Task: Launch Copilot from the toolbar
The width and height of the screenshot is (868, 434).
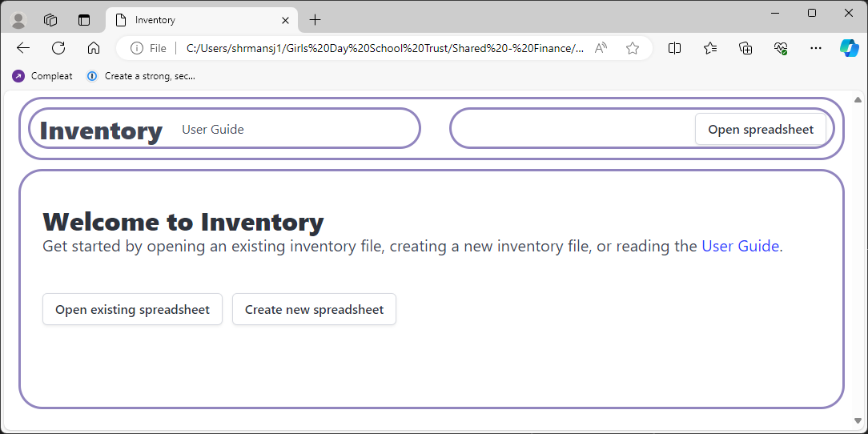Action: (x=849, y=48)
